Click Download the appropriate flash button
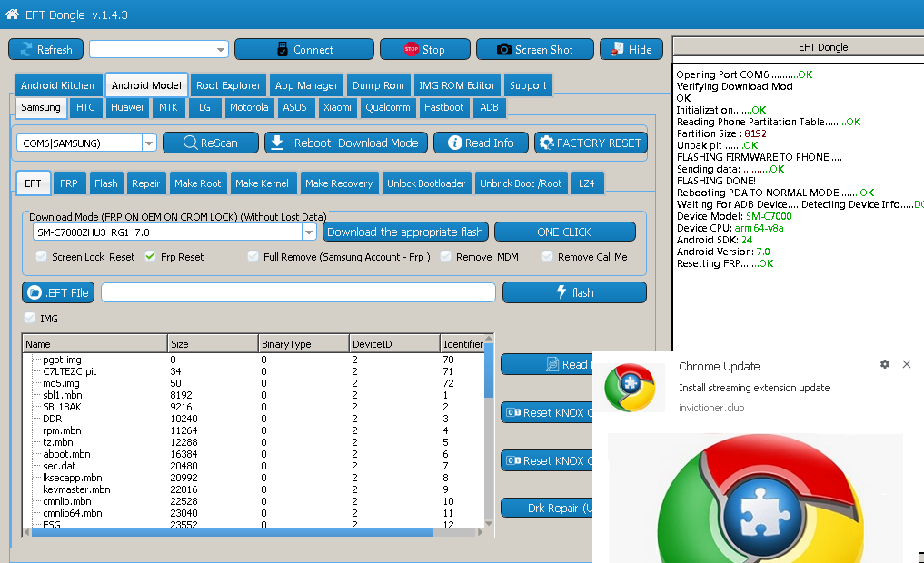 (405, 232)
